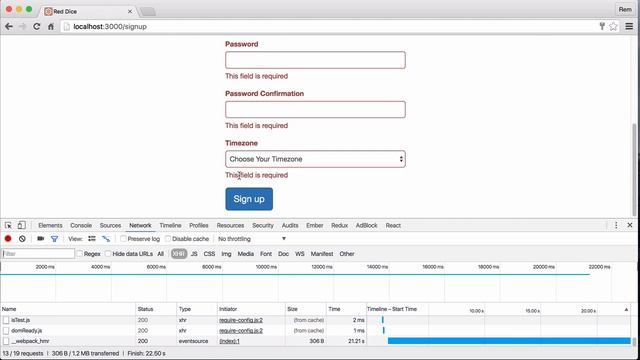Open Chrome hamburger menu
This screenshot has width=640, height=360.
click(629, 27)
